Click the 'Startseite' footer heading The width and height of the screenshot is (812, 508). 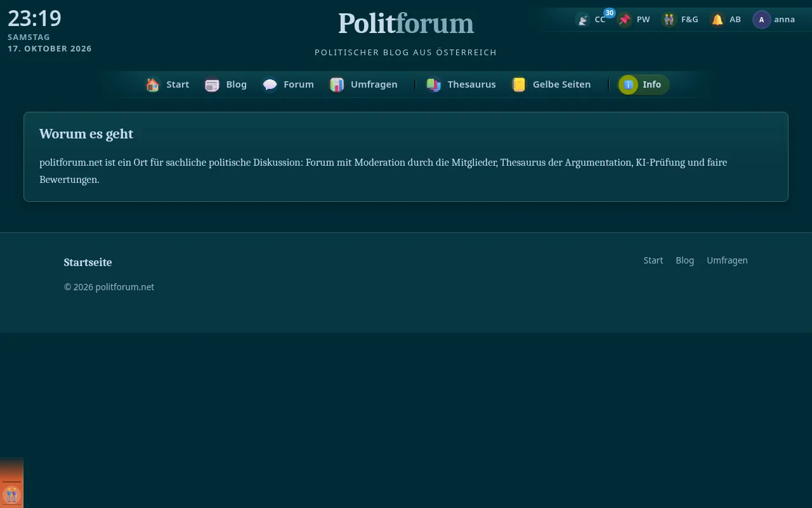pos(88,262)
